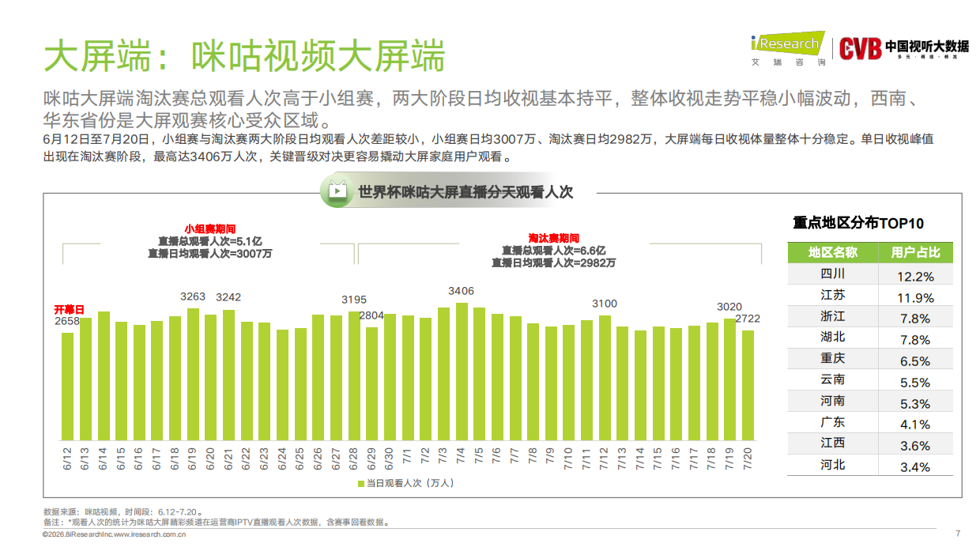
Task: Click chart title 世界杯咪咕大屏直播分天观看人次
Action: (x=465, y=192)
